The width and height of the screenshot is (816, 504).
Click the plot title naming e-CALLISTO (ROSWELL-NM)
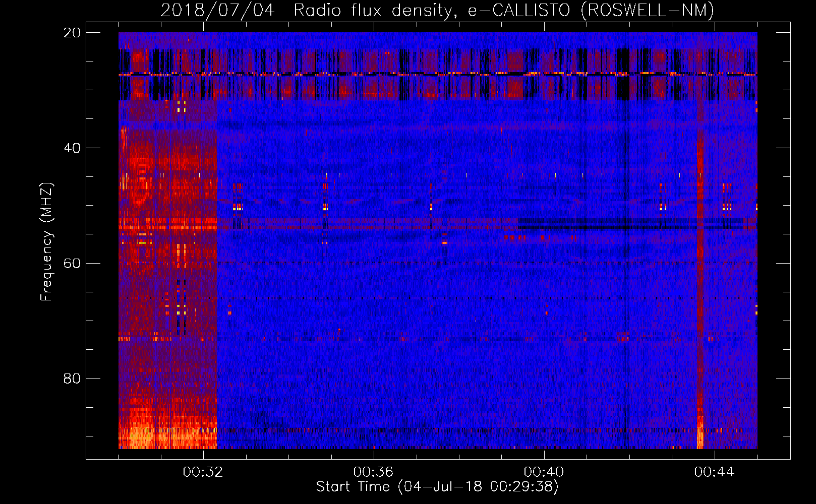click(x=437, y=10)
